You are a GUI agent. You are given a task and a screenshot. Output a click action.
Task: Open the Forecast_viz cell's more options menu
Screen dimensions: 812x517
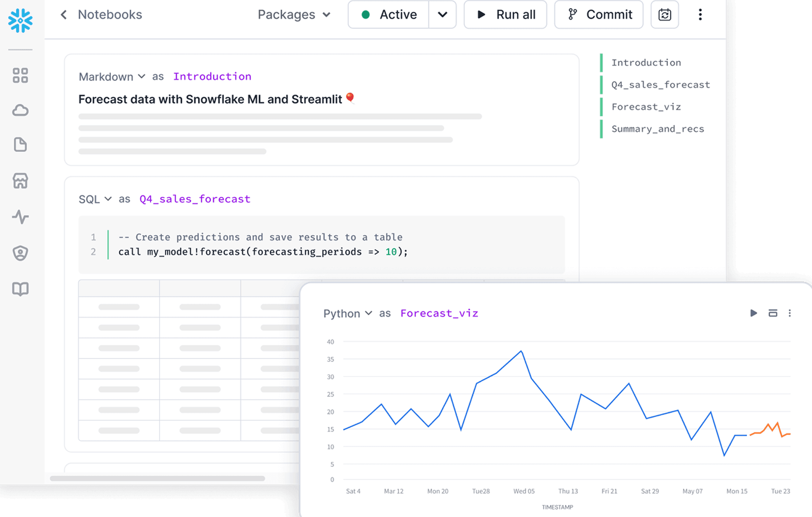point(789,313)
